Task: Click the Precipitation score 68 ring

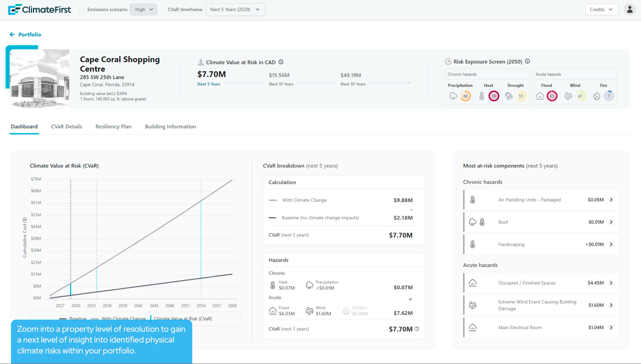Action: click(x=465, y=96)
